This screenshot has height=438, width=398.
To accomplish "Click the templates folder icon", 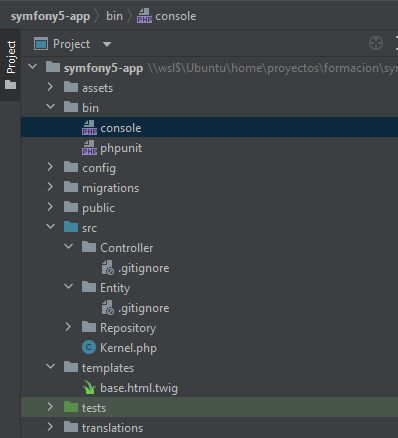I will click(x=71, y=367).
